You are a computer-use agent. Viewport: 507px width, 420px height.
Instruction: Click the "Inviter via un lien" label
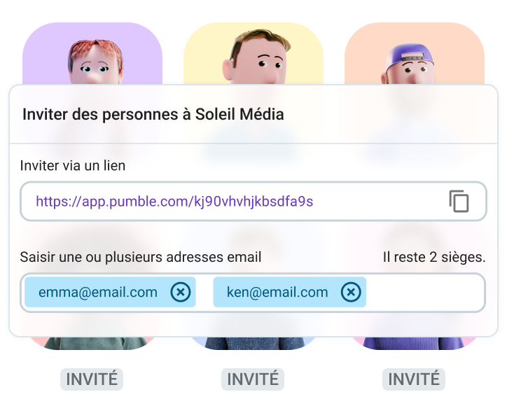[x=73, y=166]
